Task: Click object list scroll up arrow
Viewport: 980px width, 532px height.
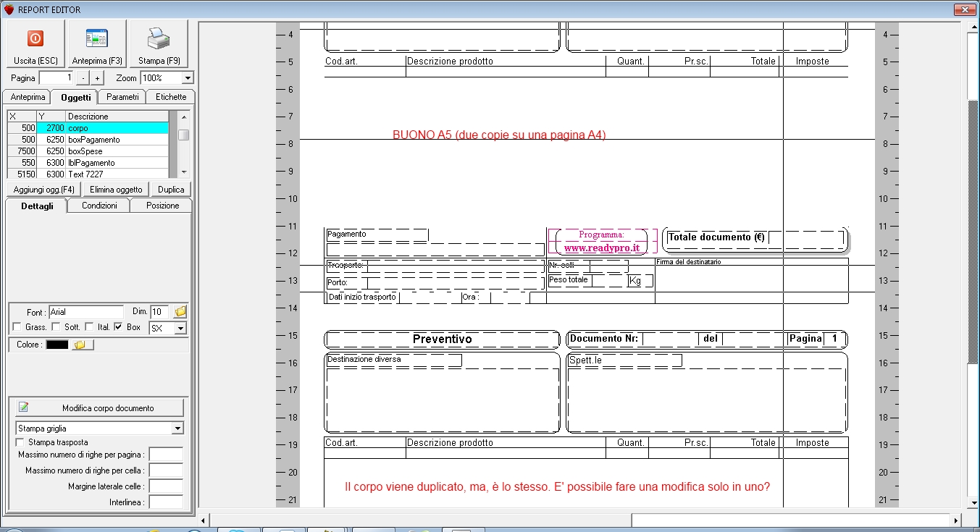Action: tap(184, 117)
